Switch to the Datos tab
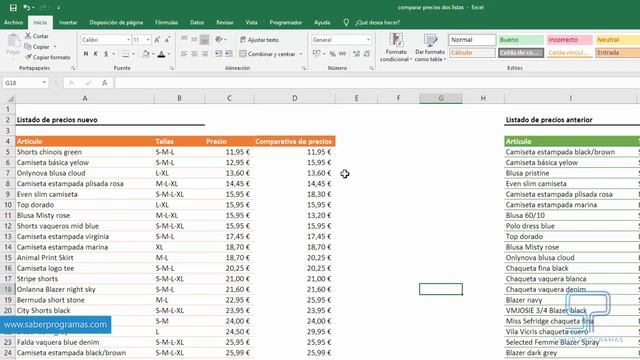640x360 pixels. coord(197,22)
